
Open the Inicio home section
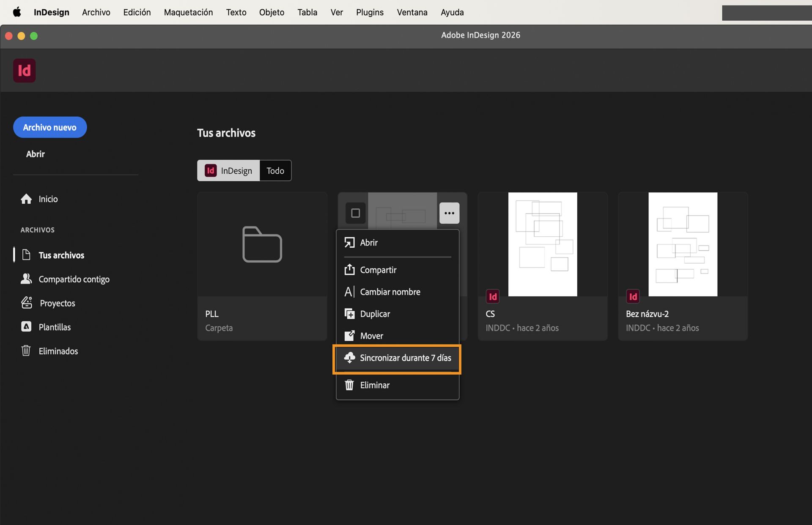click(48, 199)
